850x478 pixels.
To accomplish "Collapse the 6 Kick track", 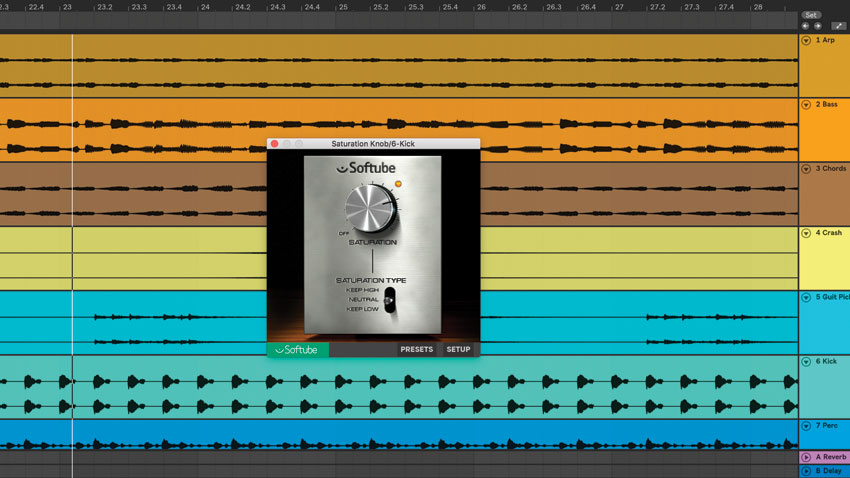I will point(806,361).
